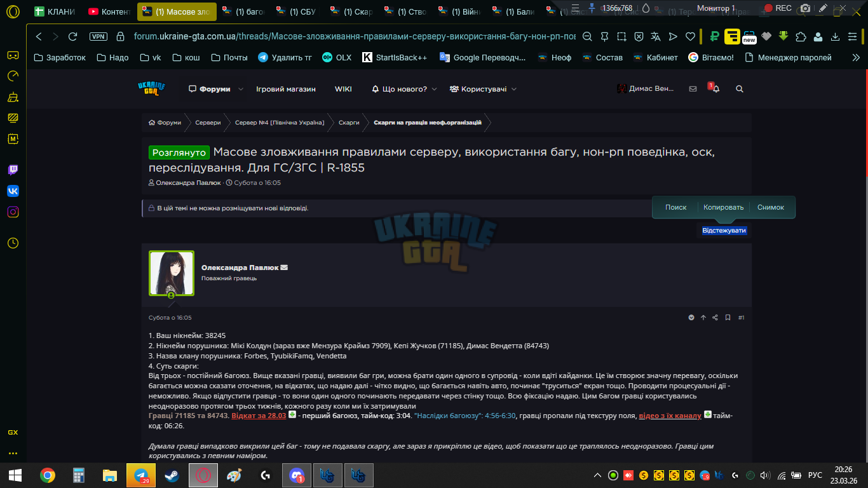The width and height of the screenshot is (868, 488).
Task: Expand the Форуми nav dropdown
Action: 241,89
